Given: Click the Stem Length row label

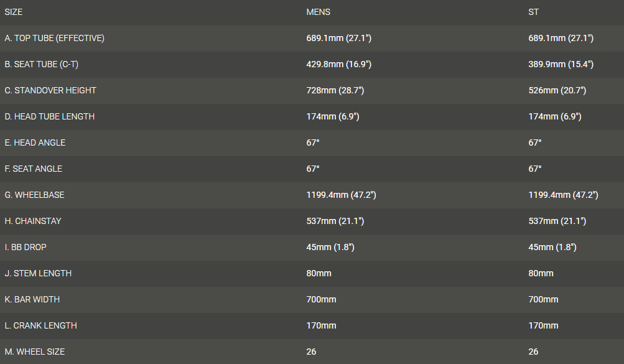Looking at the screenshot, I should coord(38,273).
